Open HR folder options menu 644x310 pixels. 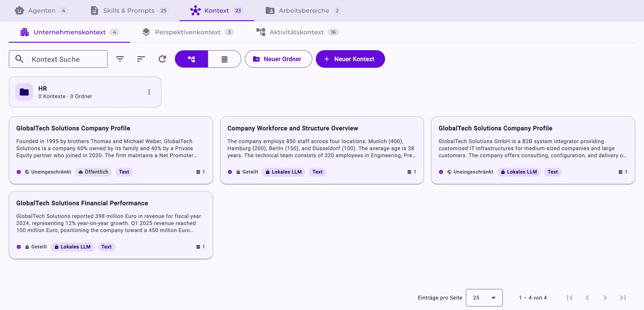coord(149,92)
